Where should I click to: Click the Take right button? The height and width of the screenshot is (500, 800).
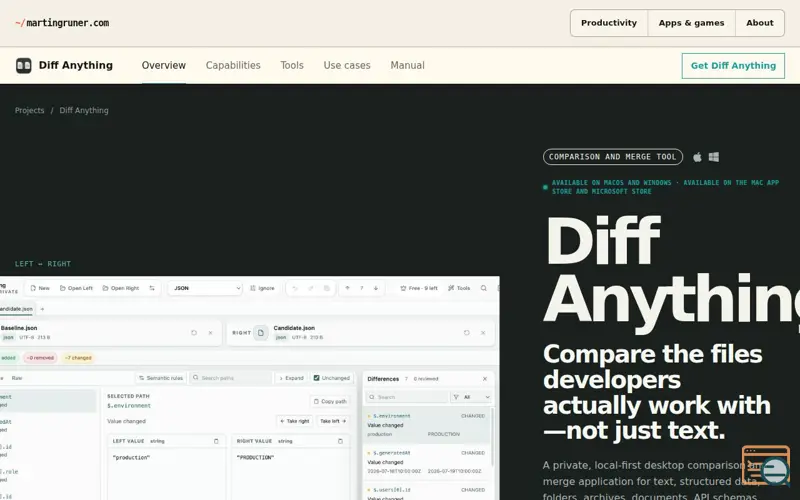(x=294, y=421)
